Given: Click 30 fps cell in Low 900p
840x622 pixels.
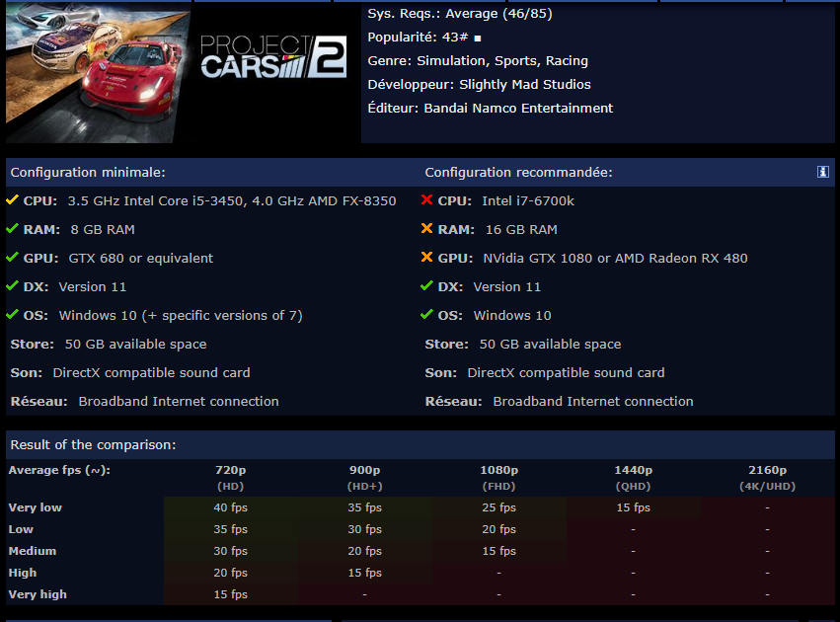Looking at the screenshot, I should (365, 529).
